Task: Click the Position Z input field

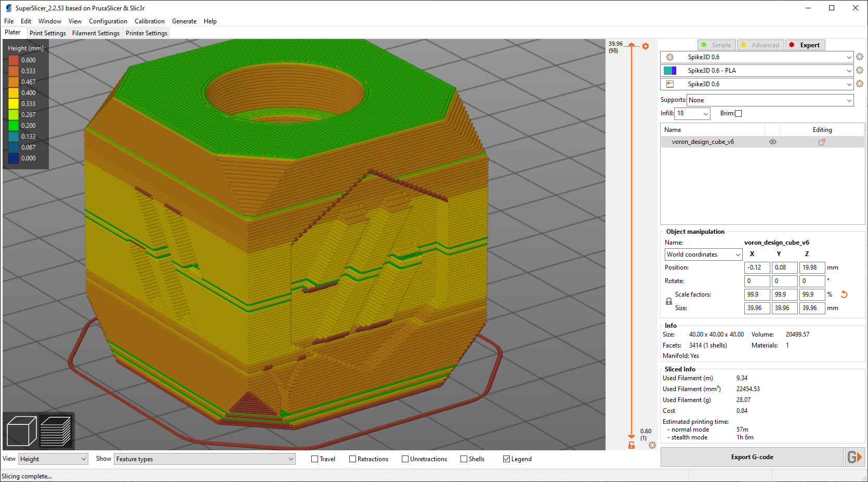Action: 811,267
